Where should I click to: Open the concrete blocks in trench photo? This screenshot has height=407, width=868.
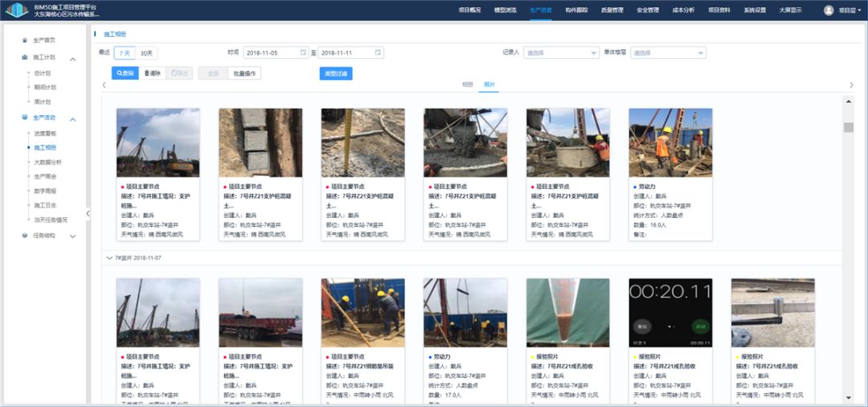tap(260, 143)
